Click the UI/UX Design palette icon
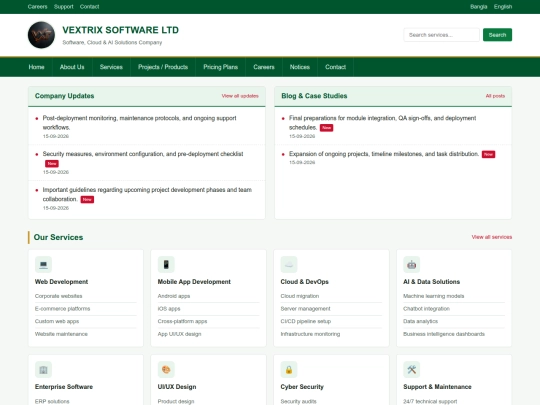The image size is (540, 405). [166, 370]
